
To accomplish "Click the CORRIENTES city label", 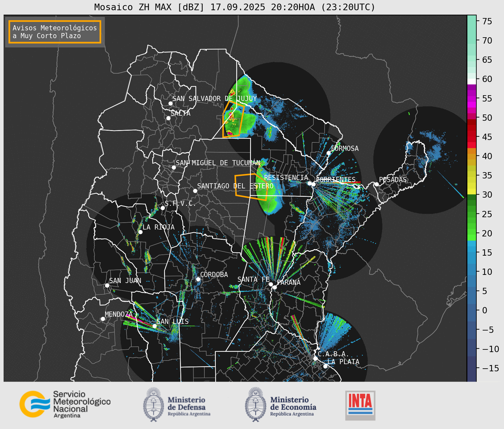I will [336, 180].
